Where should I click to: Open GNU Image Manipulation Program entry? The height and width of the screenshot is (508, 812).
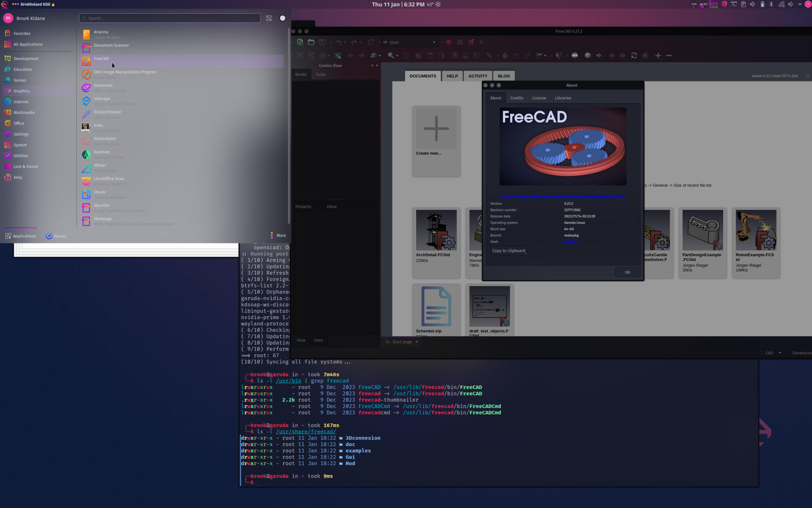pyautogui.click(x=182, y=75)
